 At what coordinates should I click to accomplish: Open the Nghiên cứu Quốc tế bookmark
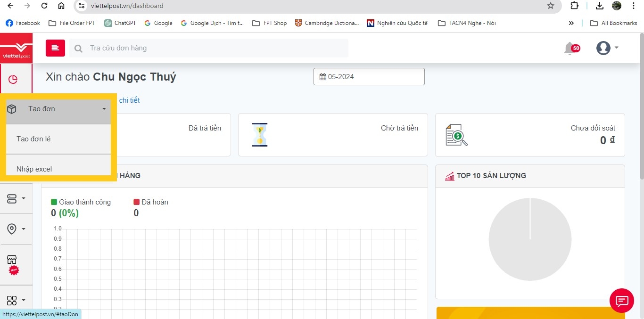pyautogui.click(x=397, y=23)
